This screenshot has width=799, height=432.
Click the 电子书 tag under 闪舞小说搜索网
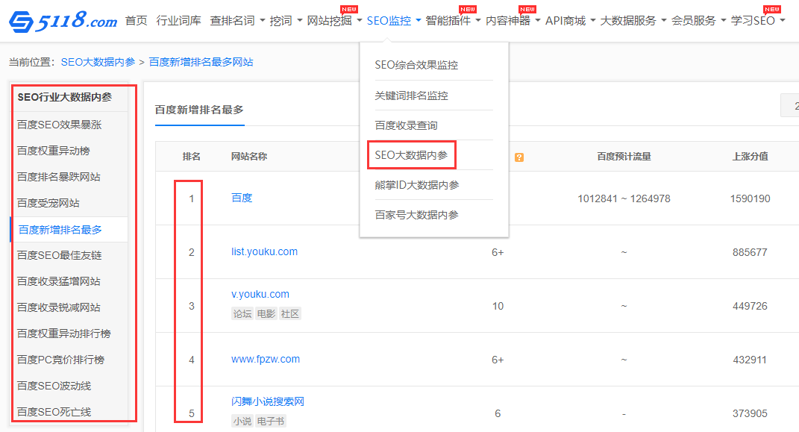[271, 421]
